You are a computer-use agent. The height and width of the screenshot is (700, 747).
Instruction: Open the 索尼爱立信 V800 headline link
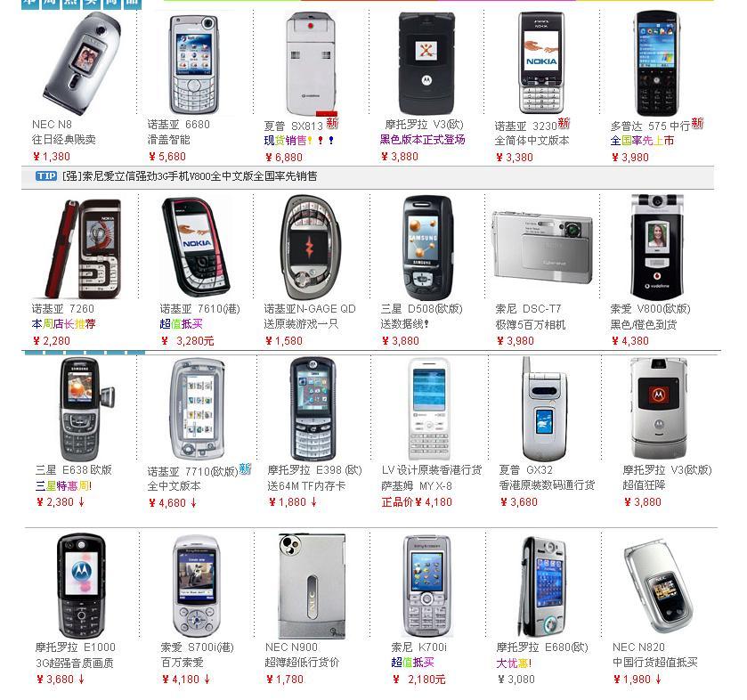[190, 175]
